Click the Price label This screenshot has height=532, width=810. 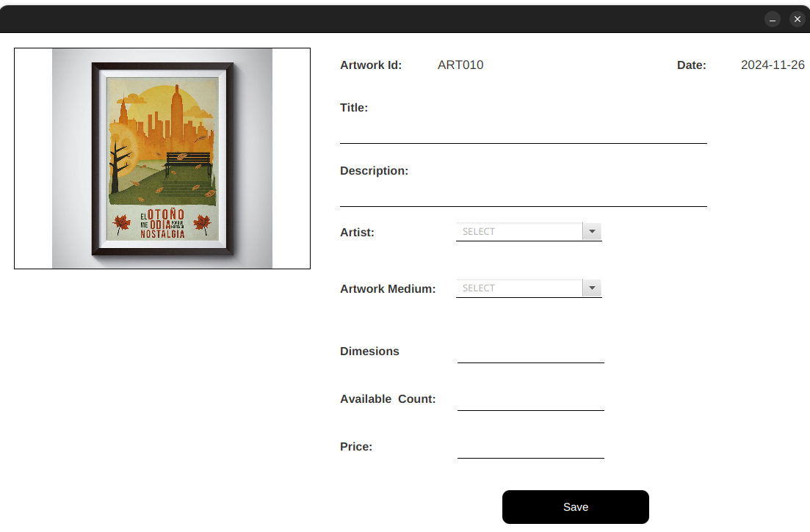point(356,447)
